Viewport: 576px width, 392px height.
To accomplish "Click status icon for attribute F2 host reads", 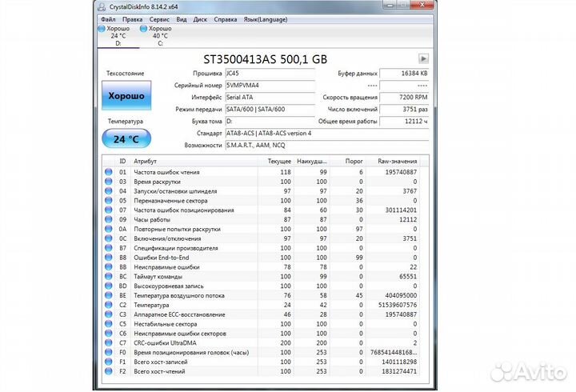I will coord(108,371).
